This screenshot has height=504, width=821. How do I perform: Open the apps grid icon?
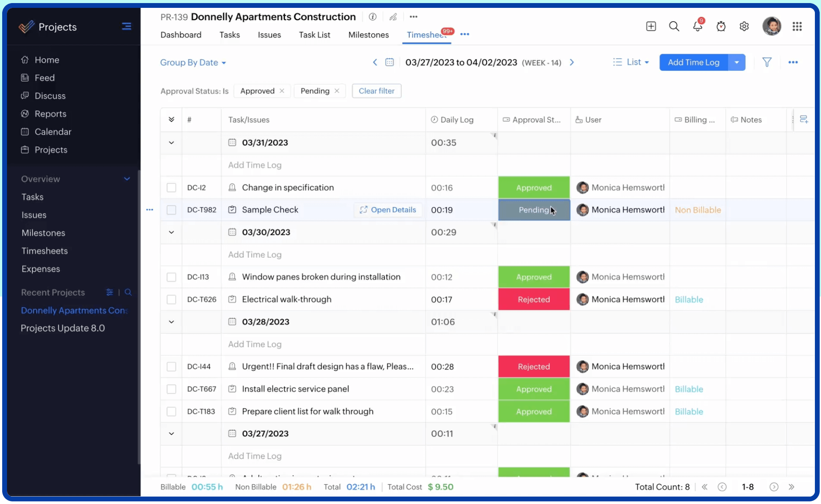pyautogui.click(x=797, y=27)
